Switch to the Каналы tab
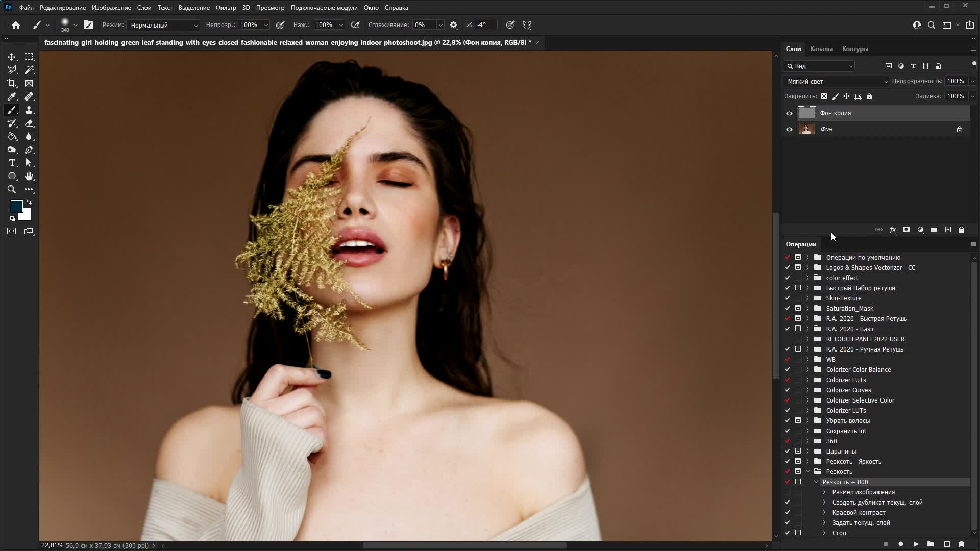Screen dimensions: 980x551 pyautogui.click(x=821, y=49)
